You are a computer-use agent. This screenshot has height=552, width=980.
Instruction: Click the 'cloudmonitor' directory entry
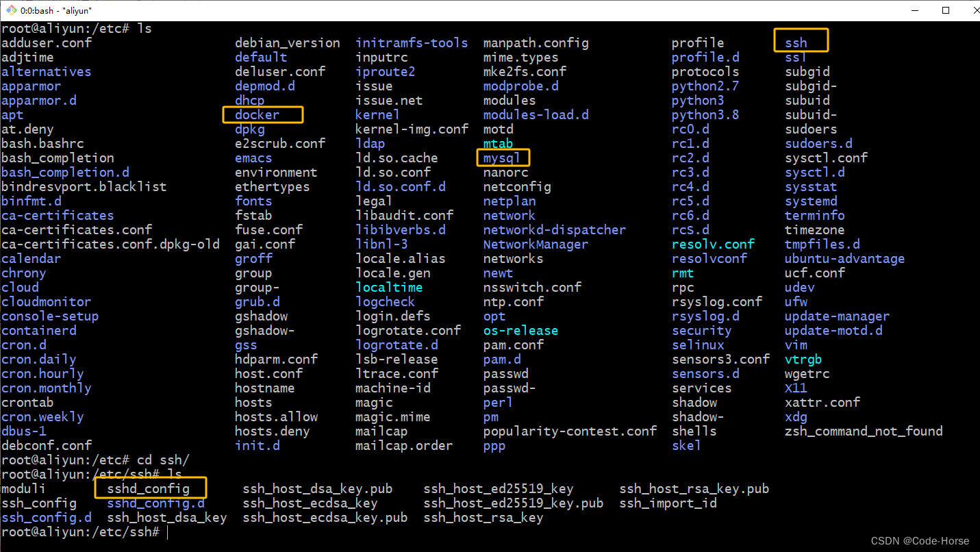point(47,301)
